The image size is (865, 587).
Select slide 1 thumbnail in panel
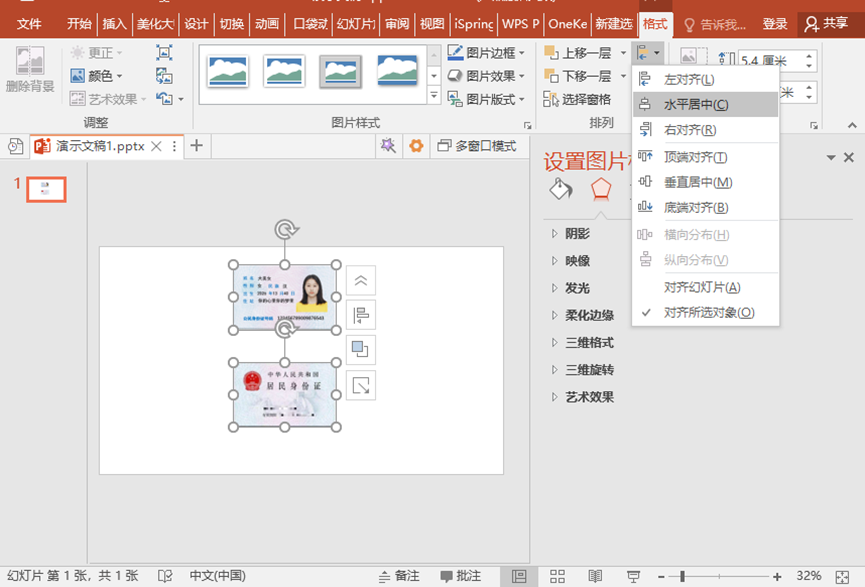coord(46,189)
